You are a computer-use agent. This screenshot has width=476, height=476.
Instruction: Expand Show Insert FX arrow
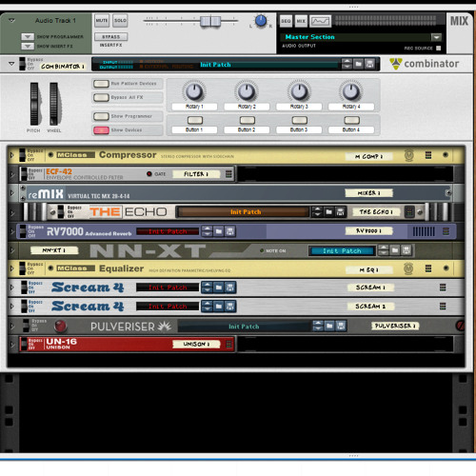[28, 47]
